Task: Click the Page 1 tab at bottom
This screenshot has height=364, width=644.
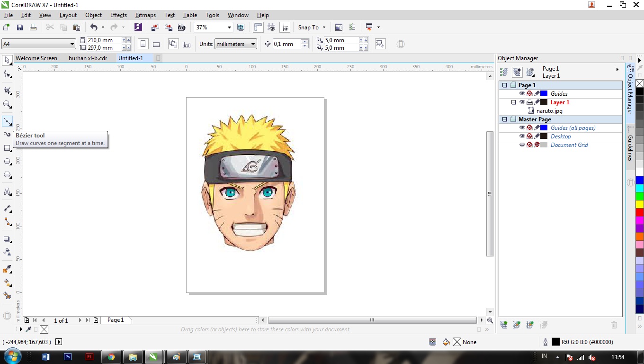Action: click(116, 320)
